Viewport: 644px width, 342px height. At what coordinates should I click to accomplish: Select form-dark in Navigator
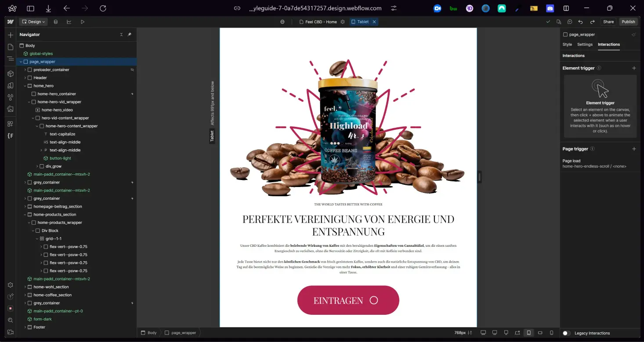coord(43,319)
